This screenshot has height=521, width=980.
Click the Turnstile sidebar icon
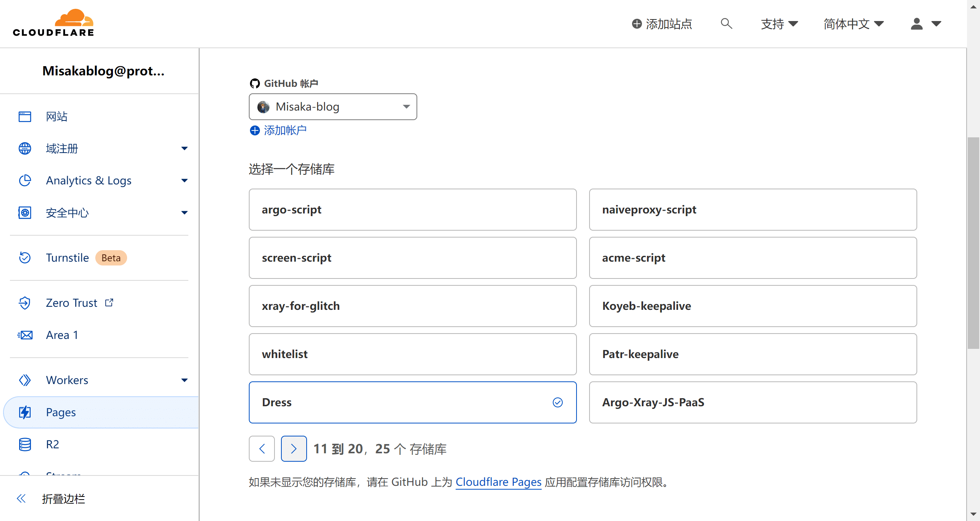pos(25,258)
